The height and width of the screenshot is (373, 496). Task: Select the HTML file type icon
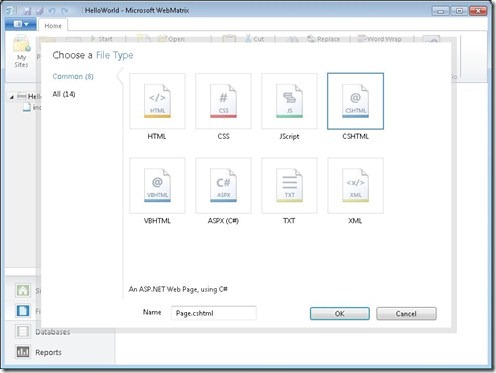click(x=157, y=101)
